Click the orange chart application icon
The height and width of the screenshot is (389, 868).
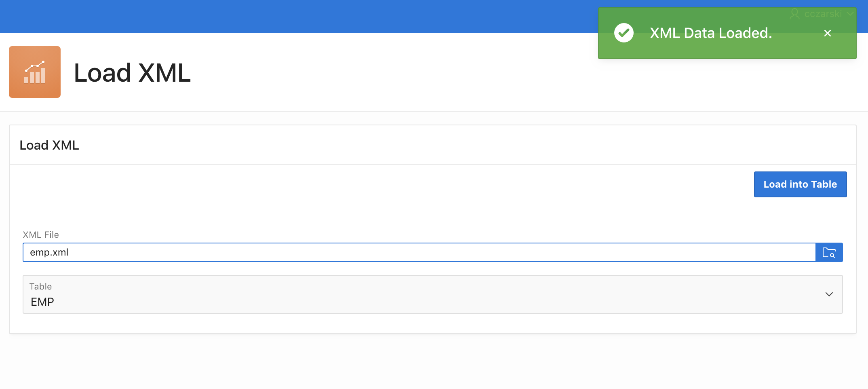(x=35, y=72)
